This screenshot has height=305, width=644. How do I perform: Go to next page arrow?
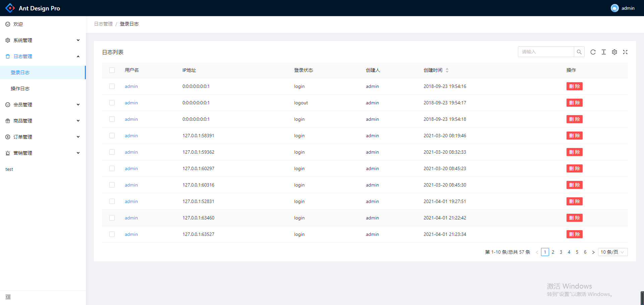pyautogui.click(x=593, y=252)
